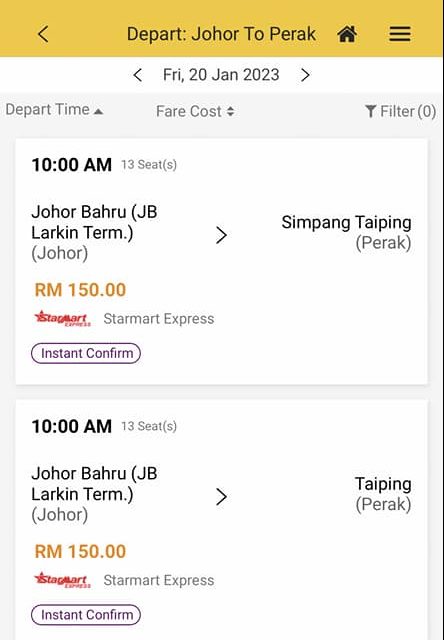This screenshot has height=640, width=444.
Task: Open the home icon in header
Action: click(347, 34)
